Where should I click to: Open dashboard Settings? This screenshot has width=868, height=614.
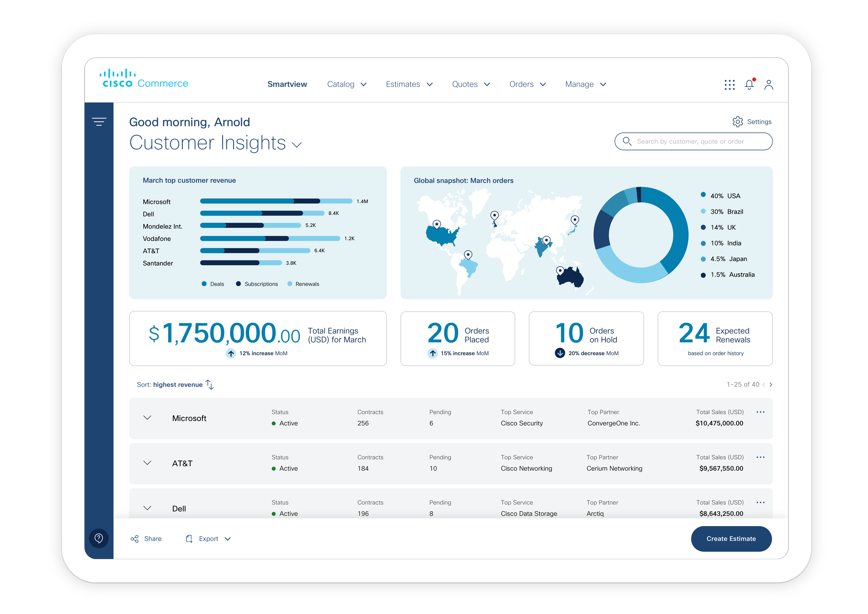pos(752,121)
